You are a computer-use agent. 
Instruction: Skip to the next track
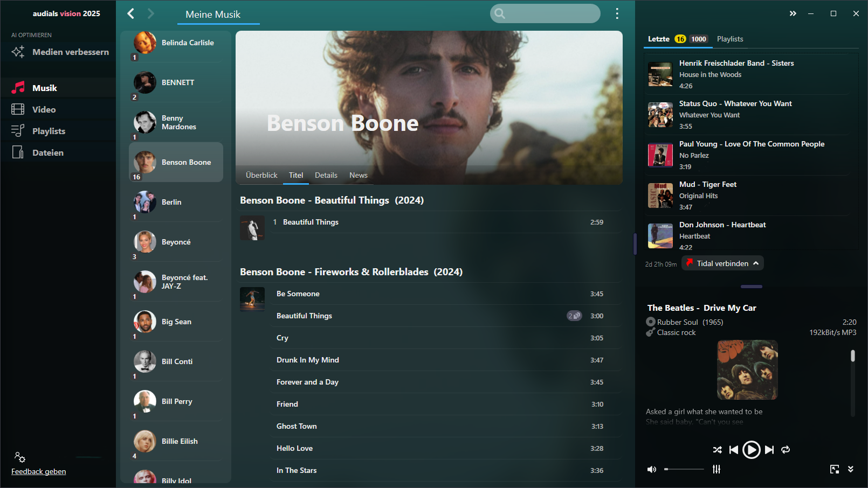769,450
